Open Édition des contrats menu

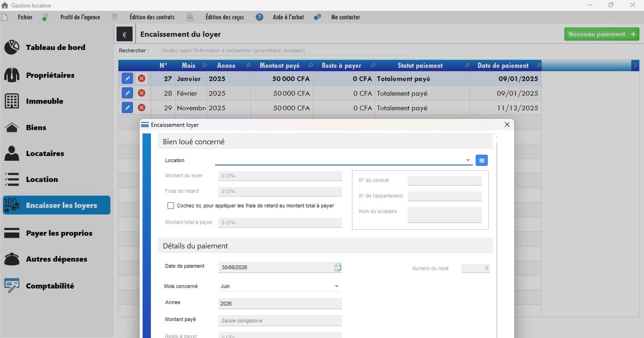coord(152,17)
